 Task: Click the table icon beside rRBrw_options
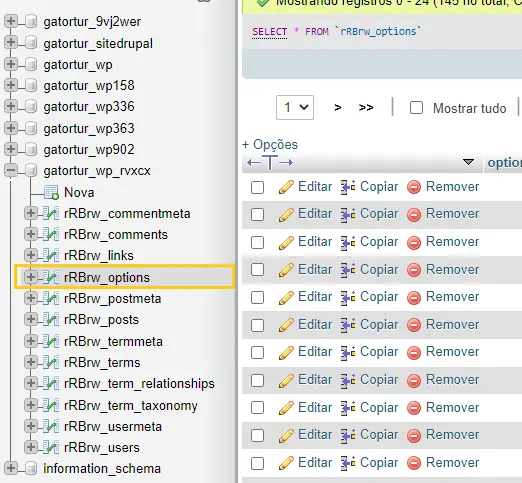pyautogui.click(x=51, y=277)
